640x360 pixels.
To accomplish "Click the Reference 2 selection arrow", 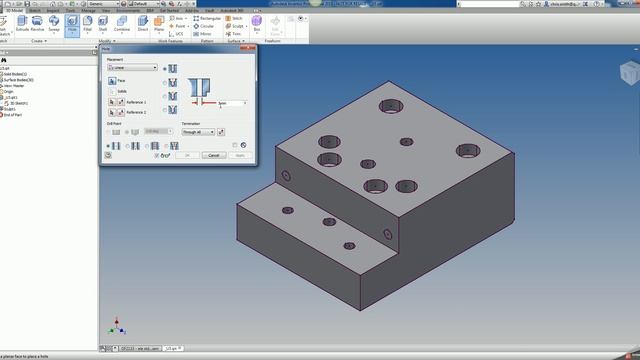I will (x=112, y=112).
